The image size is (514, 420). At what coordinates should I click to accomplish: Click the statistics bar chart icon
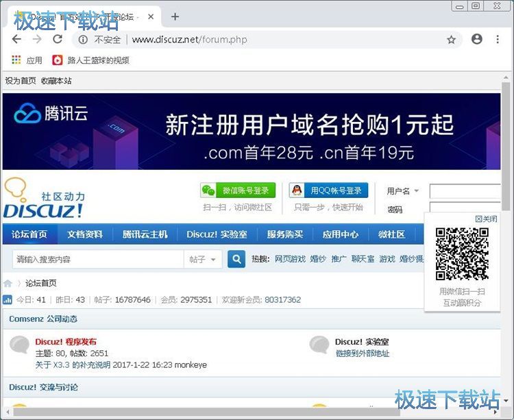point(8,299)
